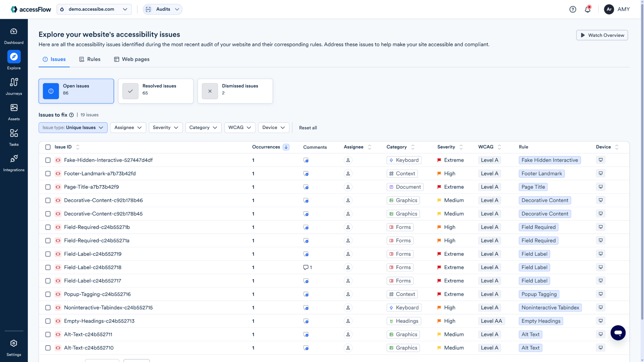Click the device icon for the Popup-Tagging row
Screen dimensions: 644x362
point(601,294)
